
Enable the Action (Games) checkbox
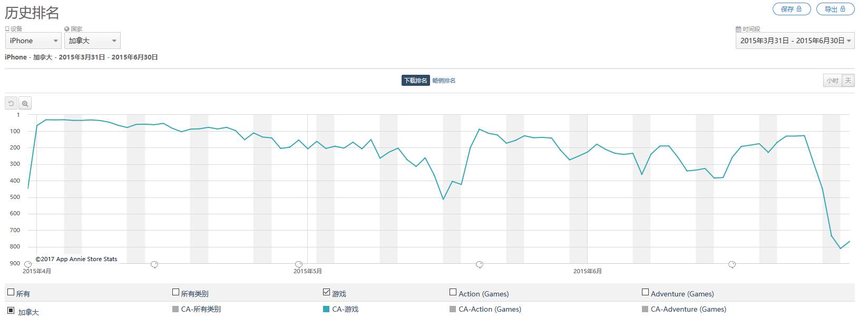click(x=453, y=292)
